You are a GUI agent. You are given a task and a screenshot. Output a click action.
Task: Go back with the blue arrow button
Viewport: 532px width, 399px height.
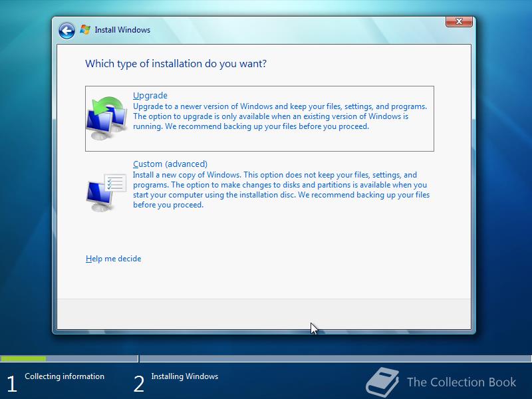click(66, 31)
